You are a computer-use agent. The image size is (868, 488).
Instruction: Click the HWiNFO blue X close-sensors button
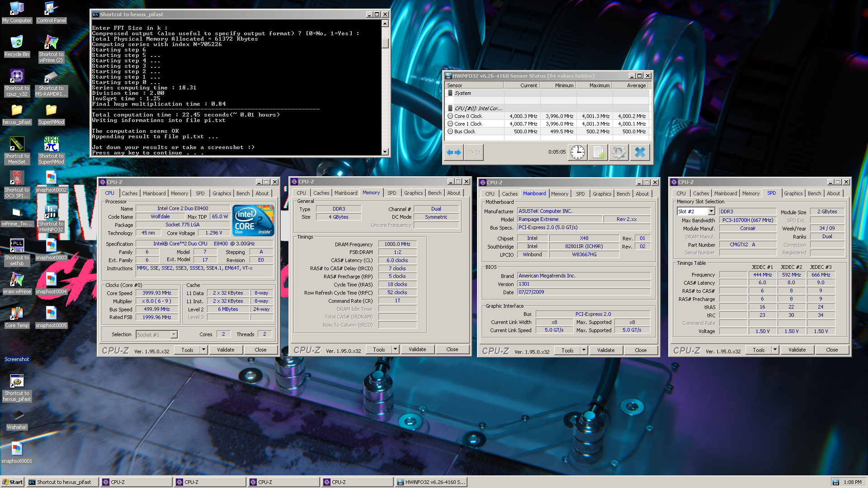click(640, 152)
